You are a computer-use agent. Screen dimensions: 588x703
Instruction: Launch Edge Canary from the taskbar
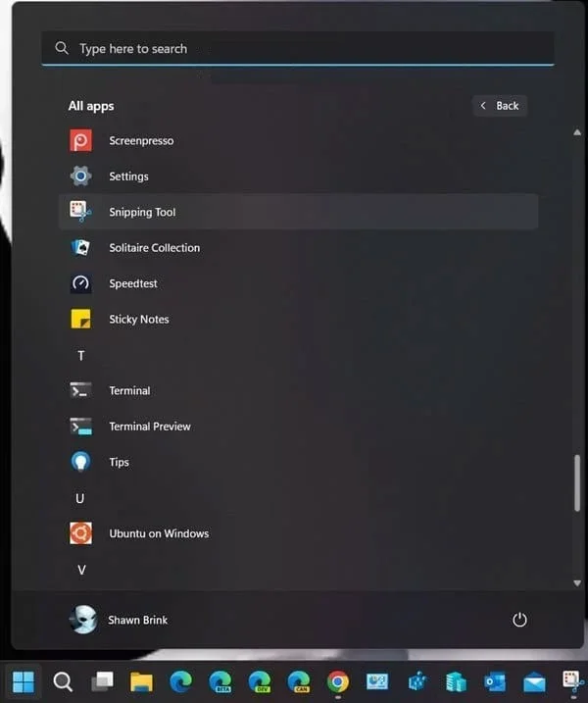tap(299, 681)
